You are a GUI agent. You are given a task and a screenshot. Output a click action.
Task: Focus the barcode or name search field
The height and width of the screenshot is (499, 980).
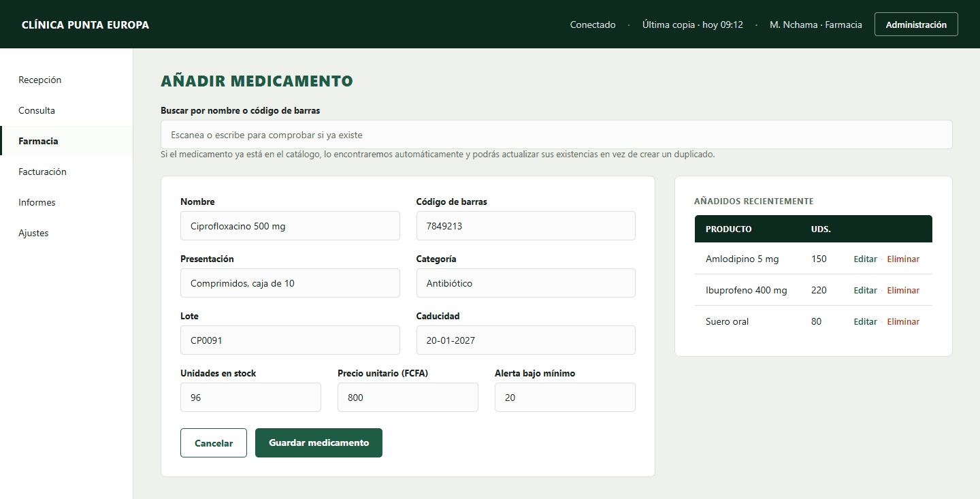(556, 135)
